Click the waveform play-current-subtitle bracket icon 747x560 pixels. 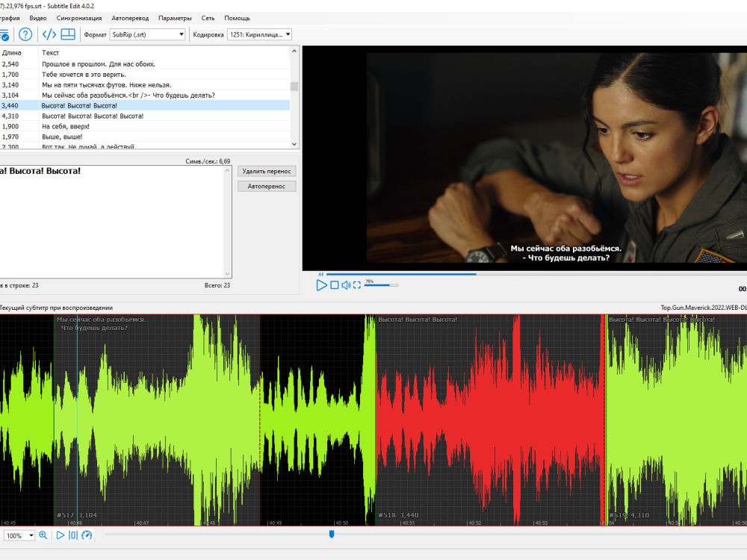(73, 535)
